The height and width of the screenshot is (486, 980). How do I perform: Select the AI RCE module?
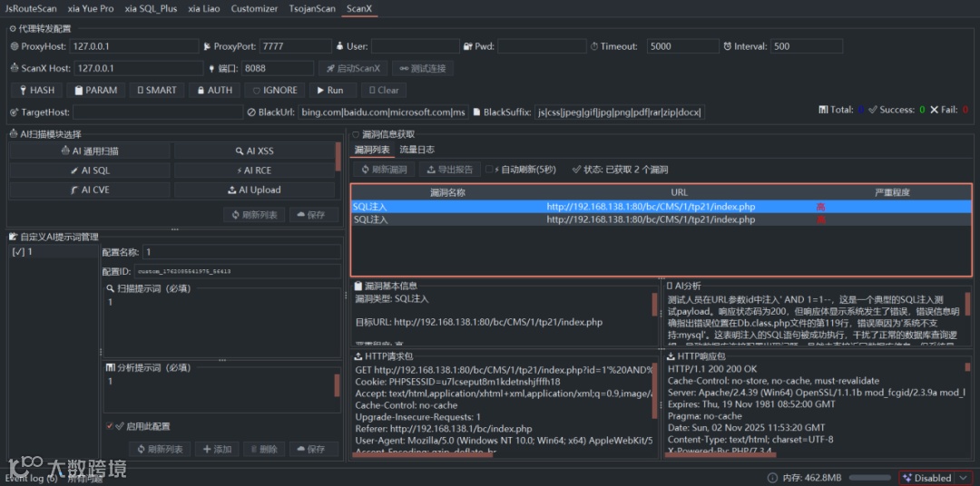pyautogui.click(x=254, y=170)
